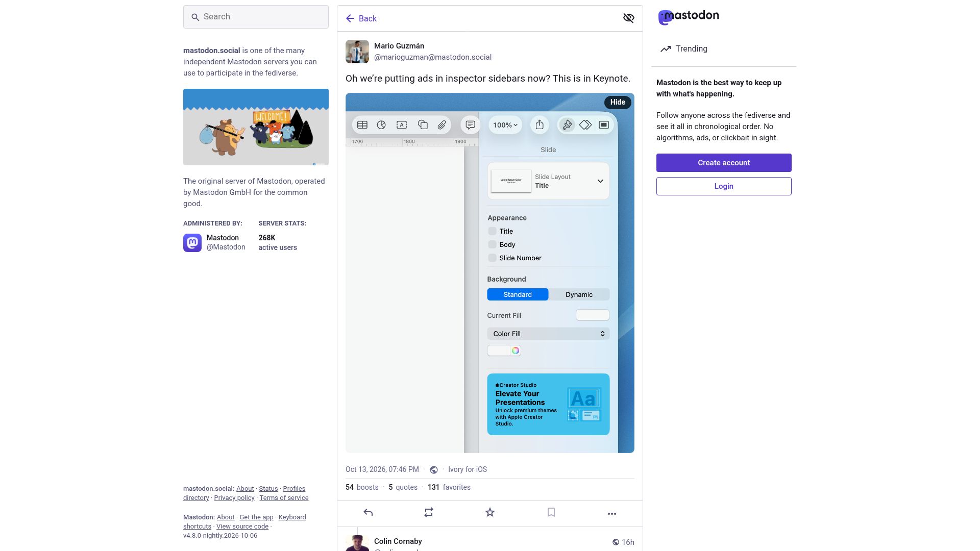Screen dimensions: 980x551
Task: Open the Keynote 100% zoom dropdown
Action: [x=505, y=125]
